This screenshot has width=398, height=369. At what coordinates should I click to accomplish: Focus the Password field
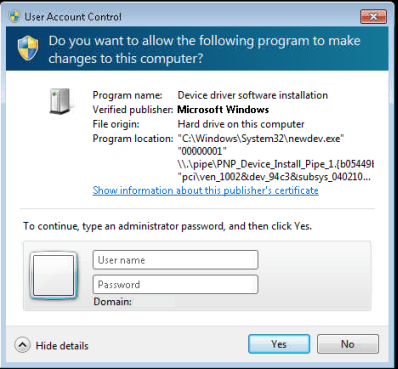pos(175,284)
